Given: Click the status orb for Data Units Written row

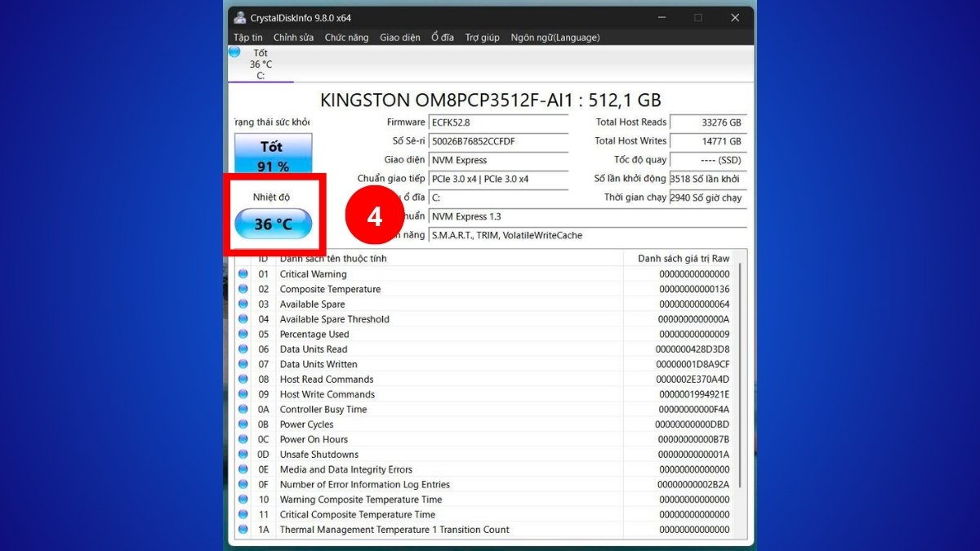Looking at the screenshot, I should (243, 364).
